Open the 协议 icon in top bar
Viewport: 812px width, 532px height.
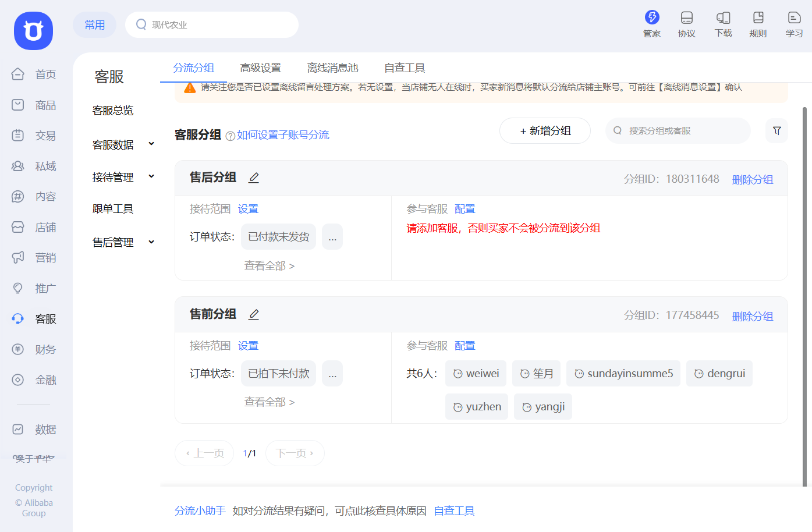687,24
